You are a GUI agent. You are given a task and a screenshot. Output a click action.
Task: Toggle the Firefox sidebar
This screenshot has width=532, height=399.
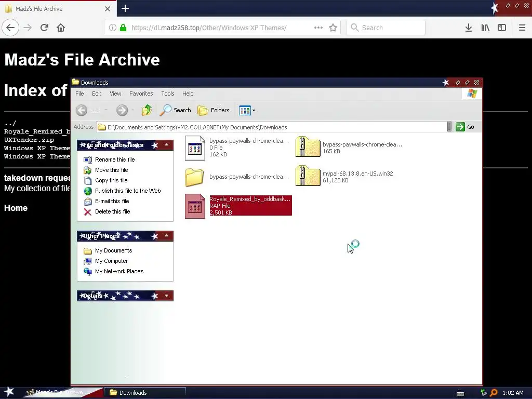pyautogui.click(x=502, y=28)
